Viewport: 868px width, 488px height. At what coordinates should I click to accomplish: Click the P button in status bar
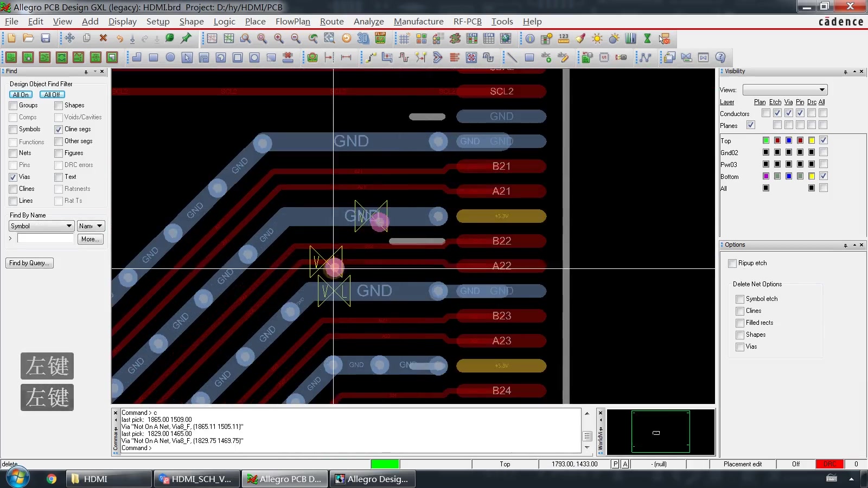(615, 464)
